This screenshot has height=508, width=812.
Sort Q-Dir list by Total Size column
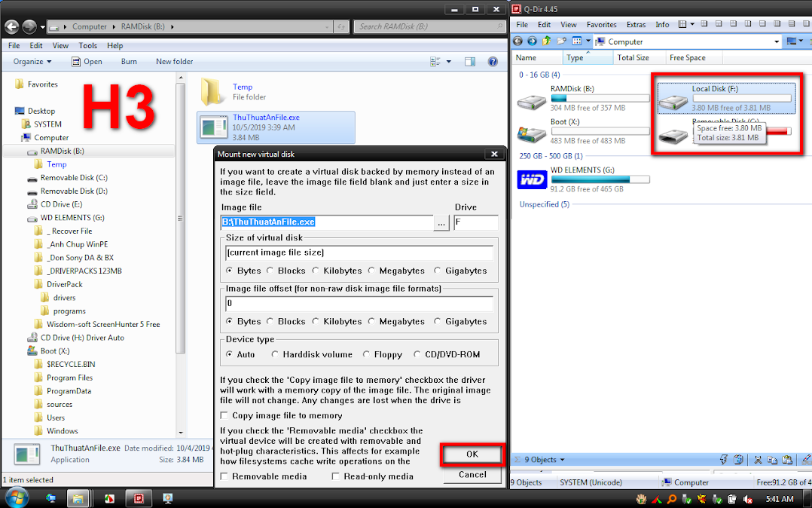[x=638, y=58]
